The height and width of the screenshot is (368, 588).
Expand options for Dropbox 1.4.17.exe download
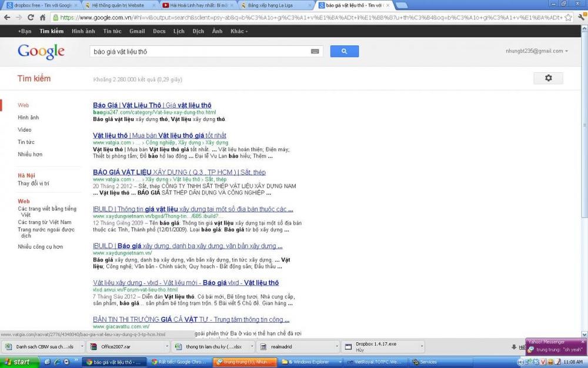[x=422, y=347]
